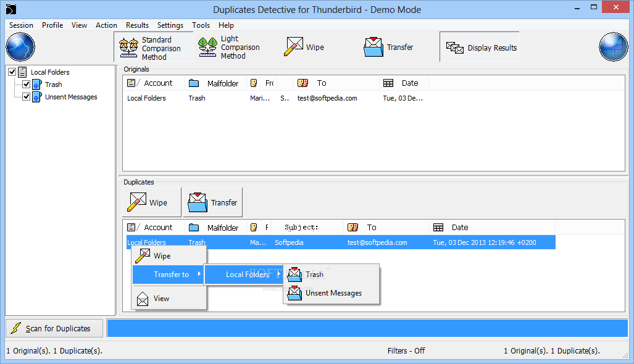The image size is (634, 364).
Task: Click 'Filters - Off' in status bar
Action: [406, 350]
